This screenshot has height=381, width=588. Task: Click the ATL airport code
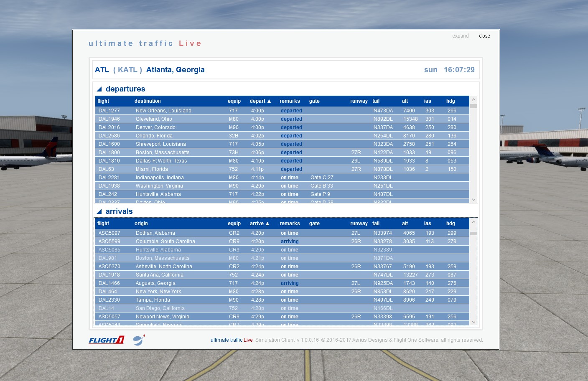[x=102, y=70]
